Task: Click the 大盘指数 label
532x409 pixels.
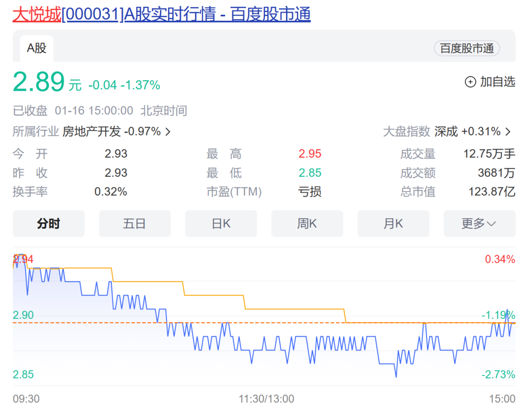Action: (406, 132)
